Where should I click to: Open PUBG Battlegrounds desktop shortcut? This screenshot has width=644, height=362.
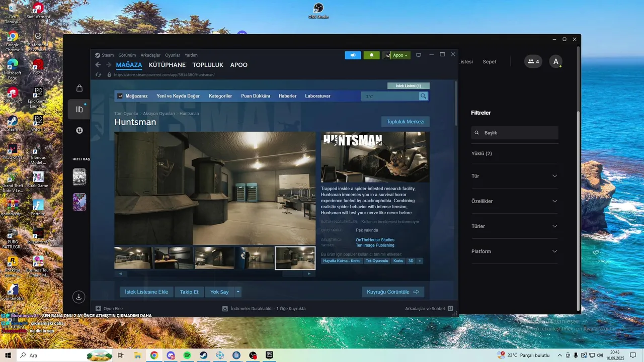13,238
